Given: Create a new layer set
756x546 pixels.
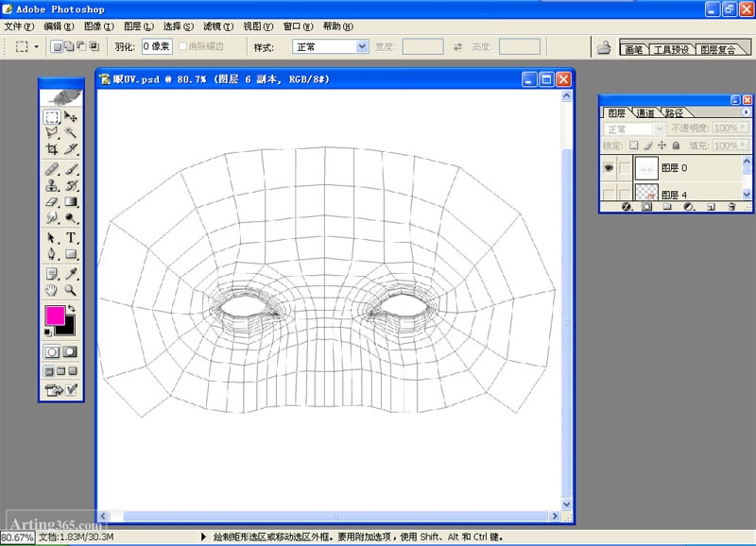Looking at the screenshot, I should coord(667,207).
